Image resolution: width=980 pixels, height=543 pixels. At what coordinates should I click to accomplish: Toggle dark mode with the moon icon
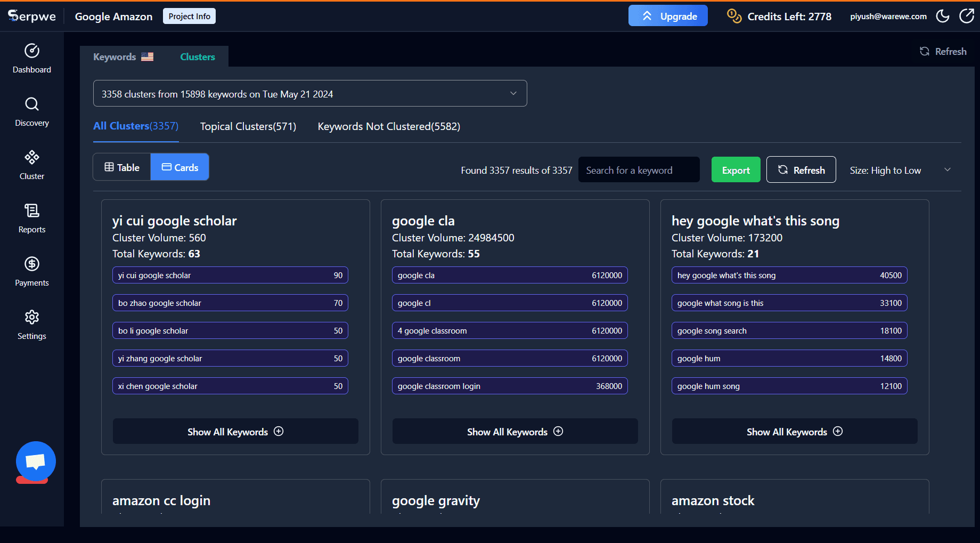coord(942,16)
